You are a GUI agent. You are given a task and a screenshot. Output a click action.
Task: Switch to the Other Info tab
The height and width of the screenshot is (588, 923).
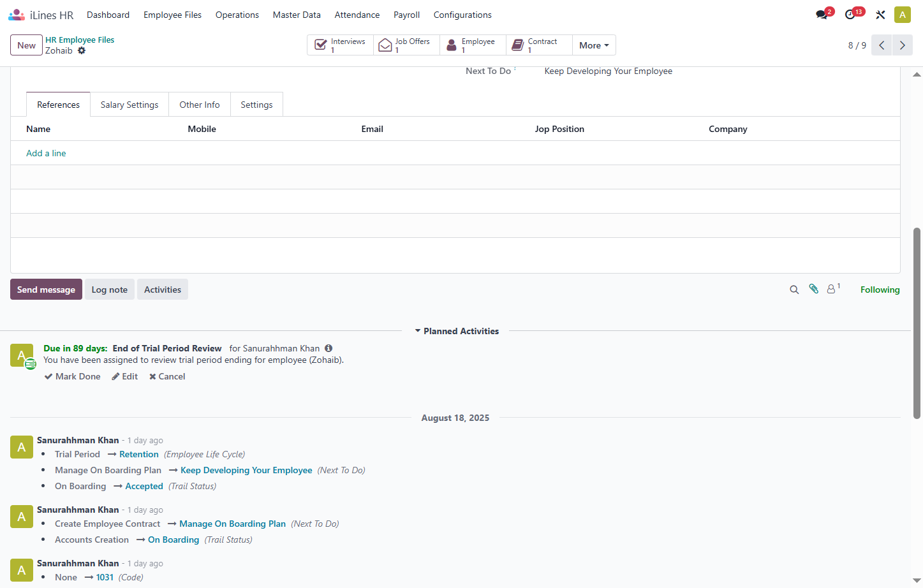click(x=200, y=105)
